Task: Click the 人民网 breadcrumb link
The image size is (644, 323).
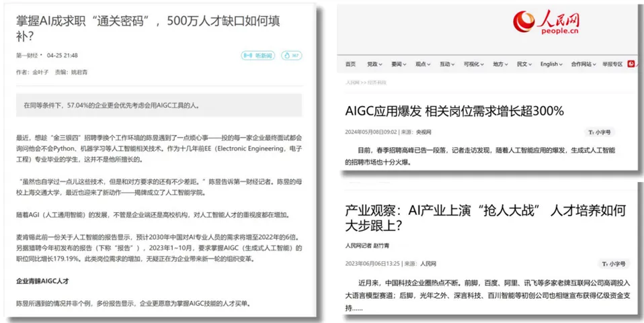Action: point(352,83)
